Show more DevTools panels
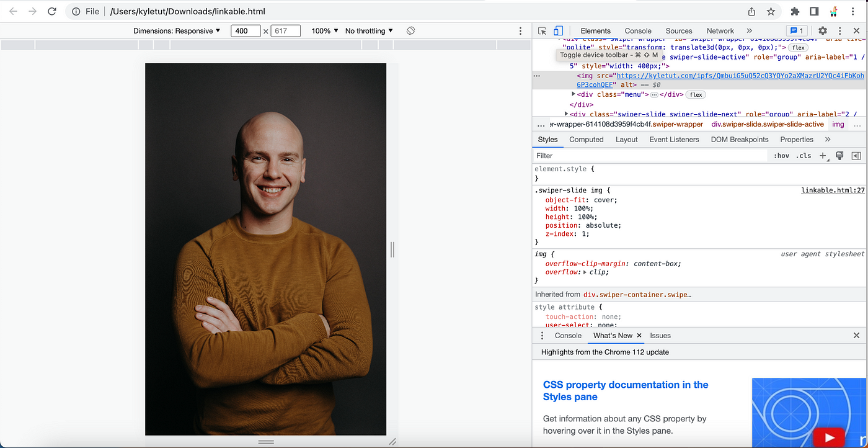Screen dimensions: 868x448 [x=749, y=30]
